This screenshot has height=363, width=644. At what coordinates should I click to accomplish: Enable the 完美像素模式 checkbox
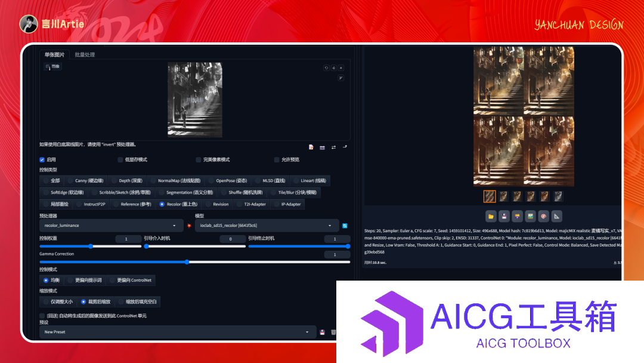[199, 159]
